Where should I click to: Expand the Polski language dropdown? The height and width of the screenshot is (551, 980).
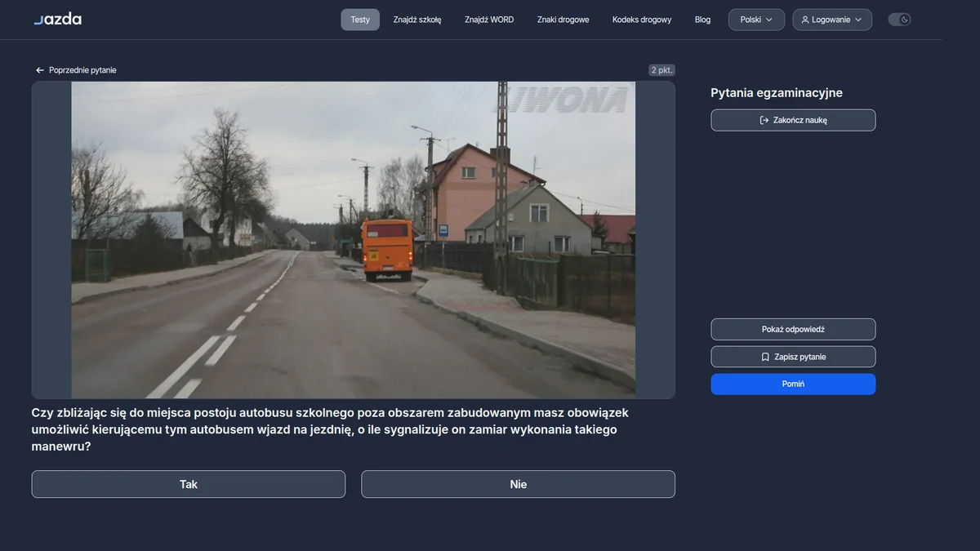[756, 20]
